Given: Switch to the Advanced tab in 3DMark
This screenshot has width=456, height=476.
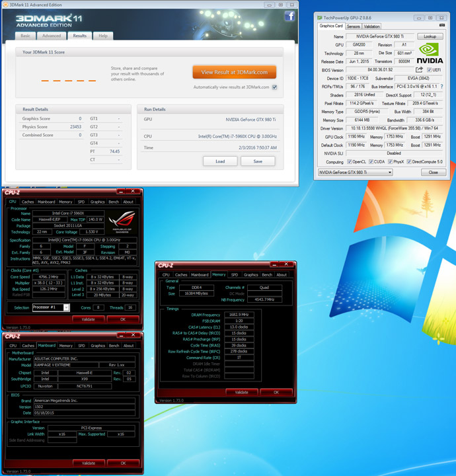Looking at the screenshot, I should tap(52, 36).
